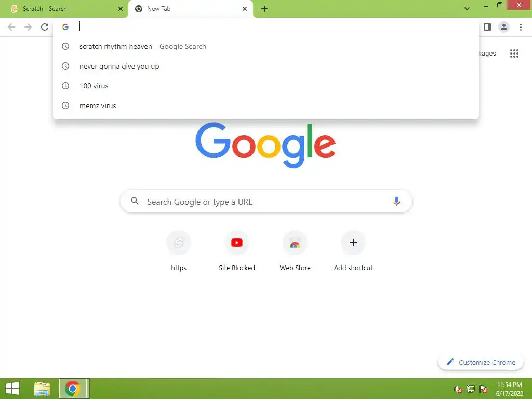Switch to the Scratch - Search tab

point(64,9)
